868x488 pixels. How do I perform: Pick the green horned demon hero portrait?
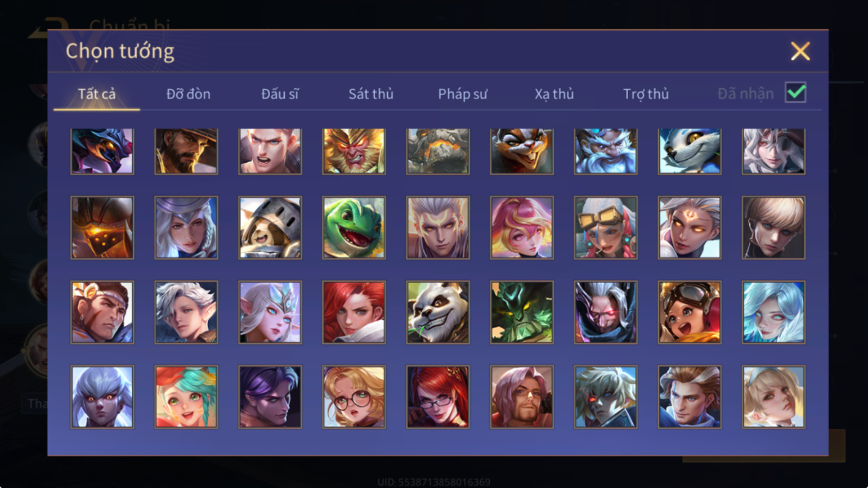(522, 312)
